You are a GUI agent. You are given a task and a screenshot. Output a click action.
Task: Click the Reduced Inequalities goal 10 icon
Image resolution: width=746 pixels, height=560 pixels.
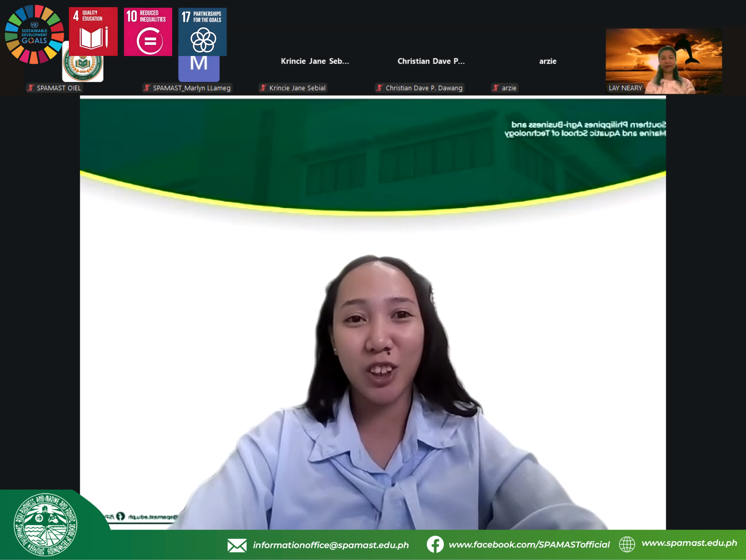[148, 32]
